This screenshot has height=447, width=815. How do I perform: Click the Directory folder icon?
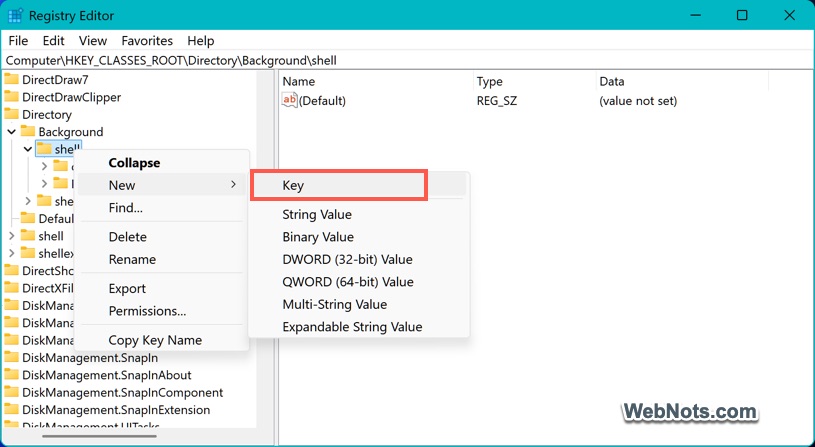tap(11, 114)
